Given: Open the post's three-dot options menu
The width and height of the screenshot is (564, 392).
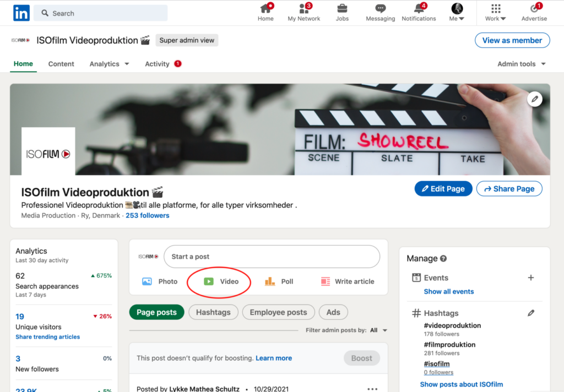Looking at the screenshot, I should coord(372,389).
